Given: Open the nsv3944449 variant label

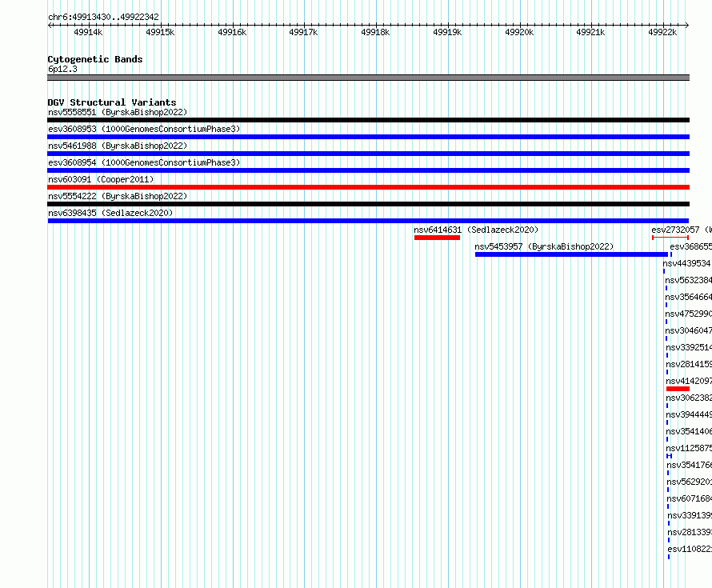Looking at the screenshot, I should (689, 414).
